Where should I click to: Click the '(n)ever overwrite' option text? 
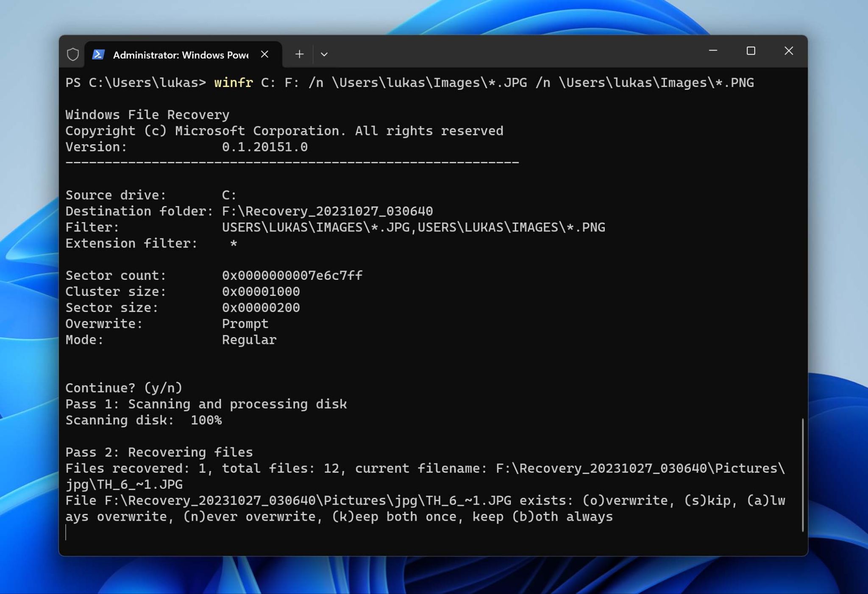[x=249, y=517]
